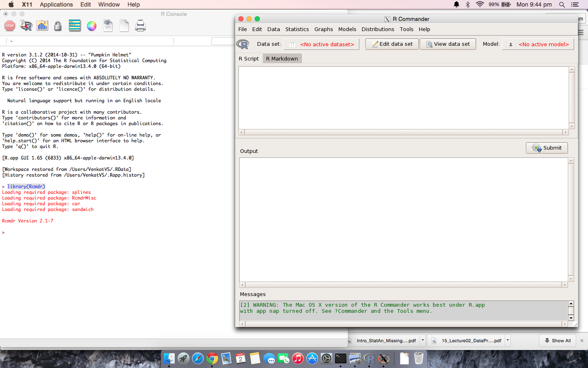This screenshot has height=368, width=588.
Task: Open the Graphs menu
Action: (x=323, y=29)
